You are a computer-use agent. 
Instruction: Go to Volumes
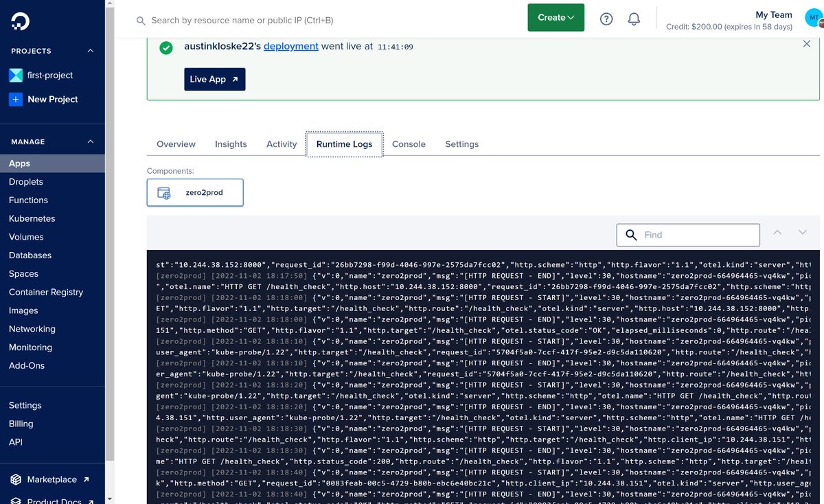(26, 237)
